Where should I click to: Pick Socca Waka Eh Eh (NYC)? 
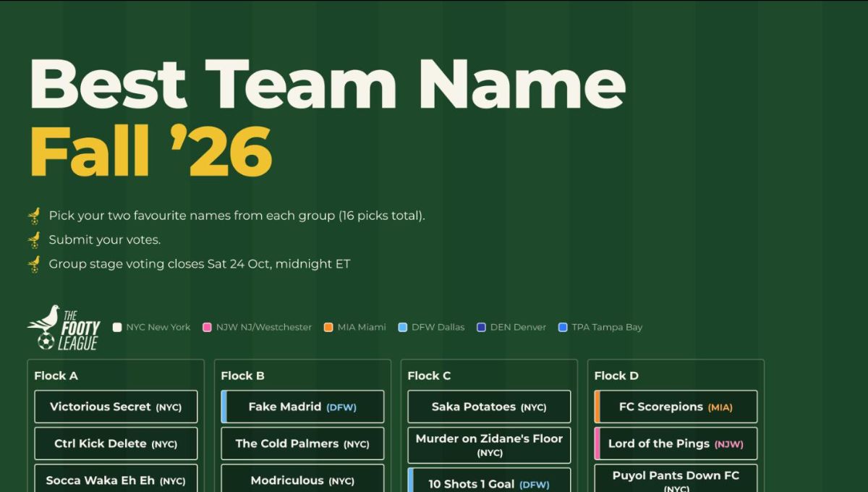click(116, 478)
